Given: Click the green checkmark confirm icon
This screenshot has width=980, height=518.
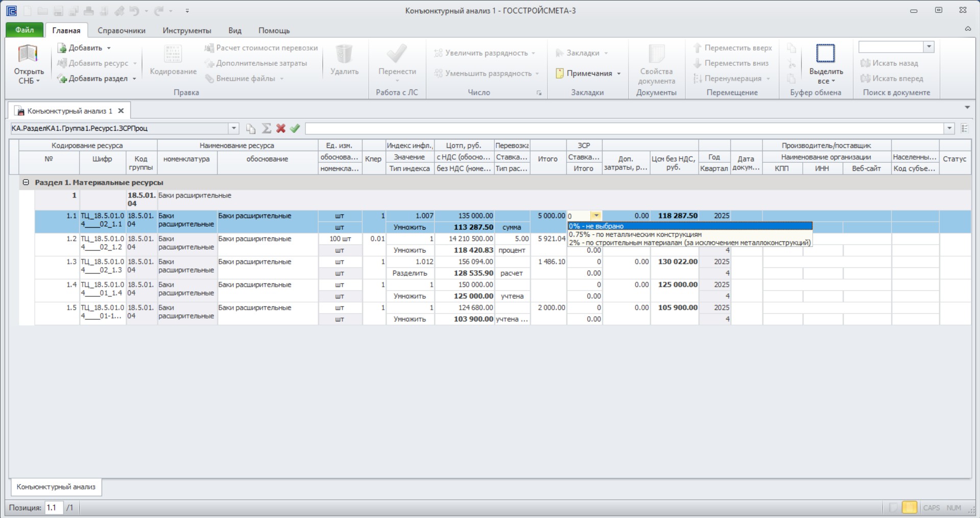Looking at the screenshot, I should (x=295, y=129).
